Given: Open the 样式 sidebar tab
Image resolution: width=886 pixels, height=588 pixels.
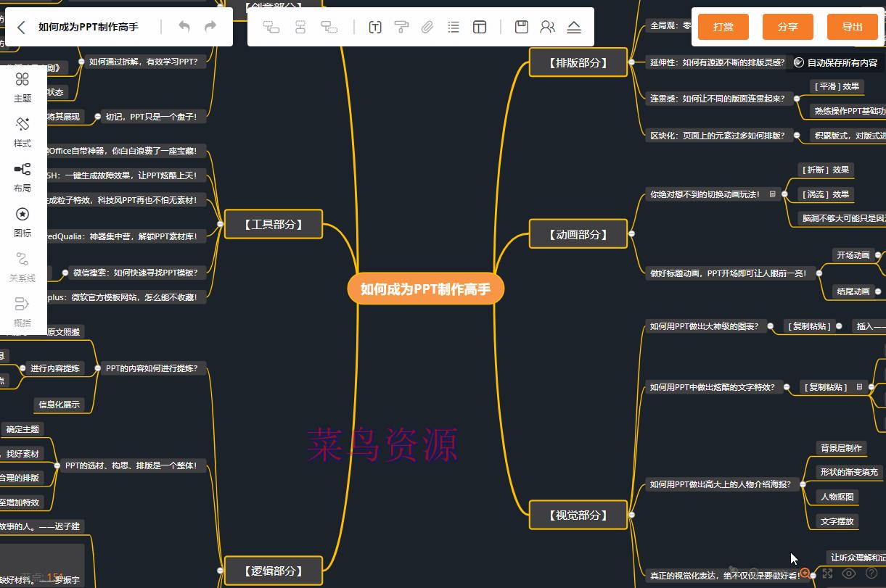Looking at the screenshot, I should tap(22, 132).
